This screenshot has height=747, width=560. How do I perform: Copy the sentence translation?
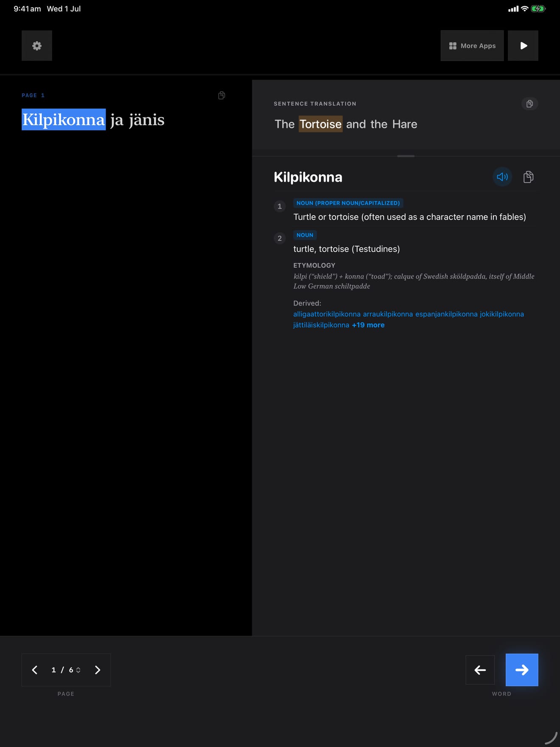pyautogui.click(x=529, y=104)
